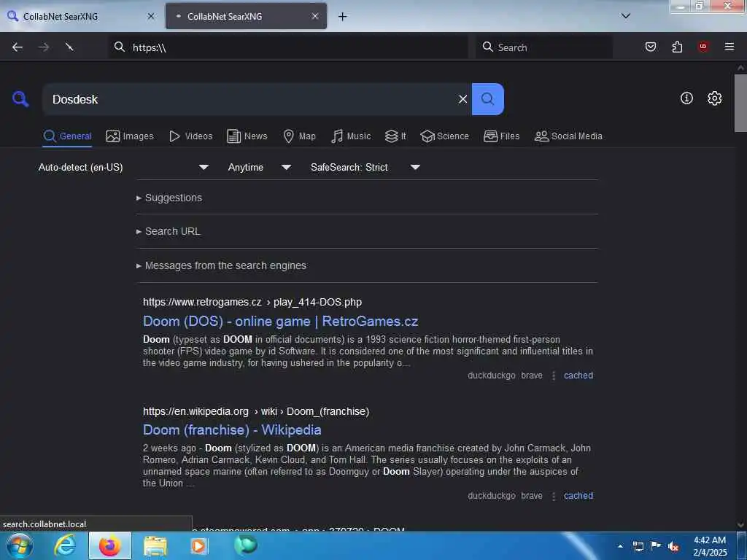
Task: Open the muted volume tray icon
Action: click(673, 546)
